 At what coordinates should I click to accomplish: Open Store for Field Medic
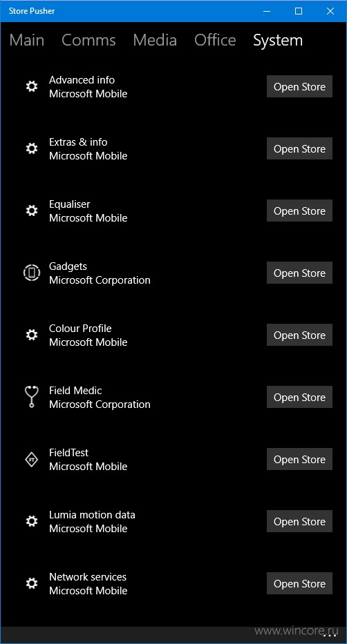pos(299,397)
